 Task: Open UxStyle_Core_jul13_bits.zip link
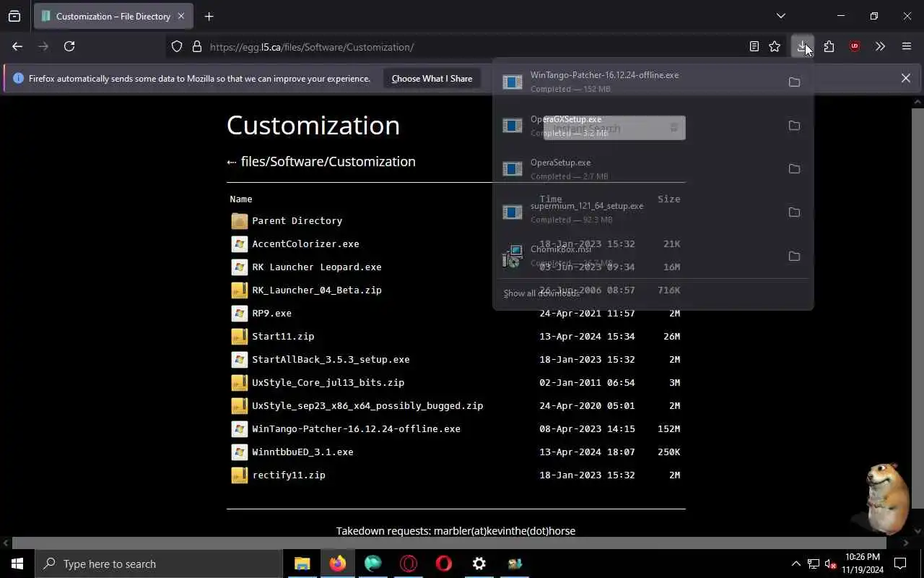click(x=328, y=382)
